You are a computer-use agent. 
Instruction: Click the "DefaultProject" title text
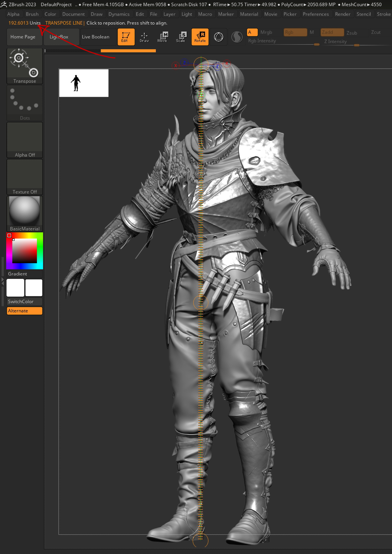tap(56, 5)
